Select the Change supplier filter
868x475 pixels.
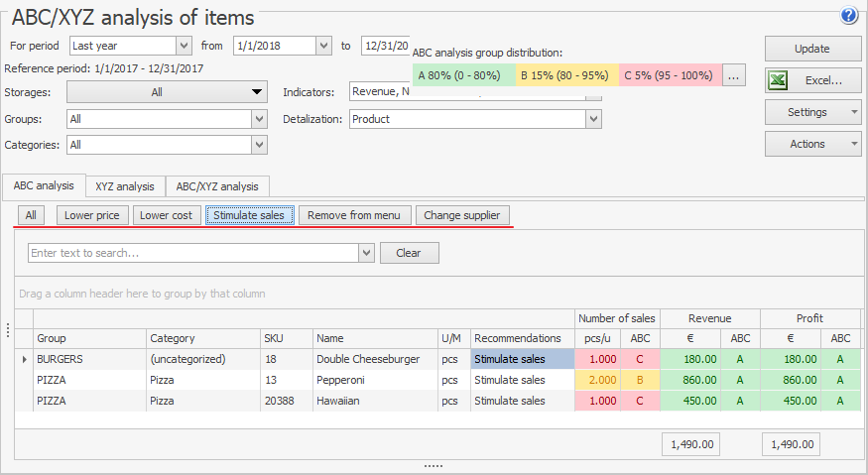click(462, 215)
